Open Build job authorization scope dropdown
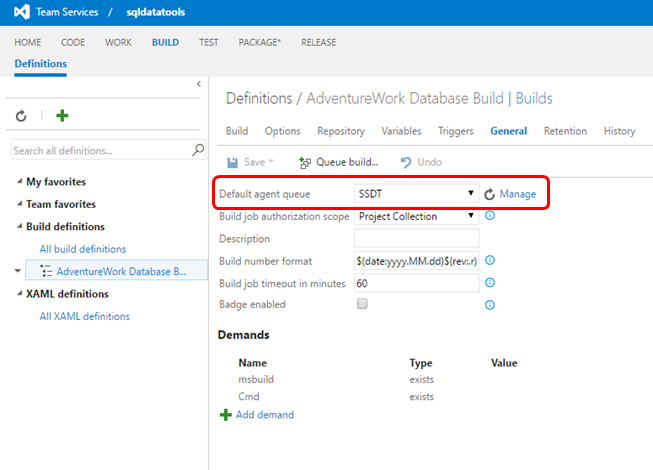The image size is (653, 470). point(416,216)
